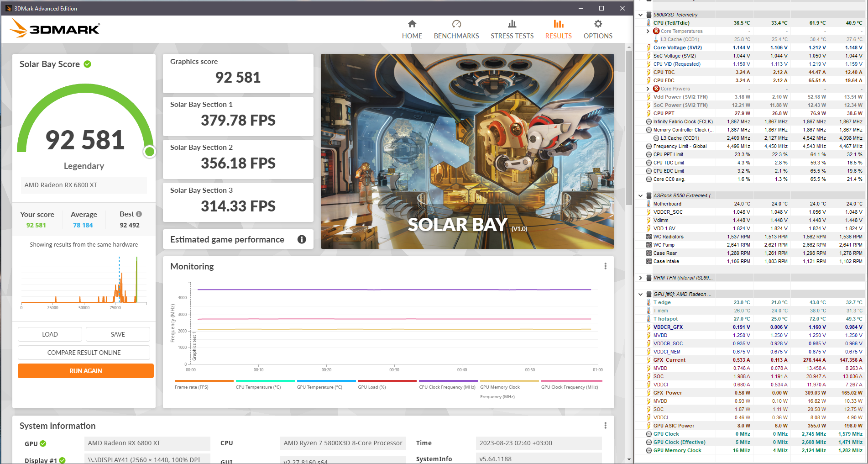Open Estimated game performance info icon
Screen dimensions: 868x464
tap(302, 239)
